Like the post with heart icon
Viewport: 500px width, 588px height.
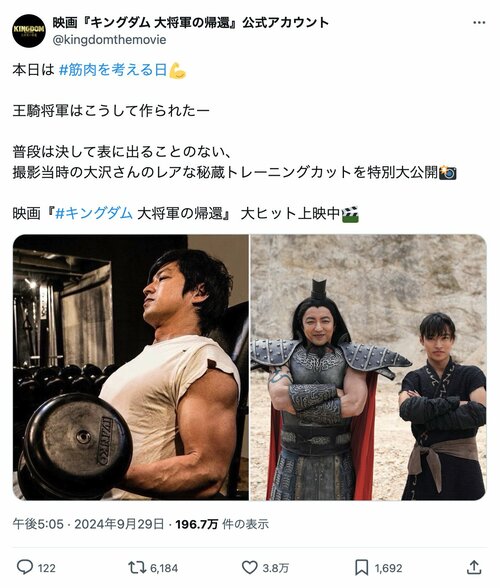tap(249, 567)
